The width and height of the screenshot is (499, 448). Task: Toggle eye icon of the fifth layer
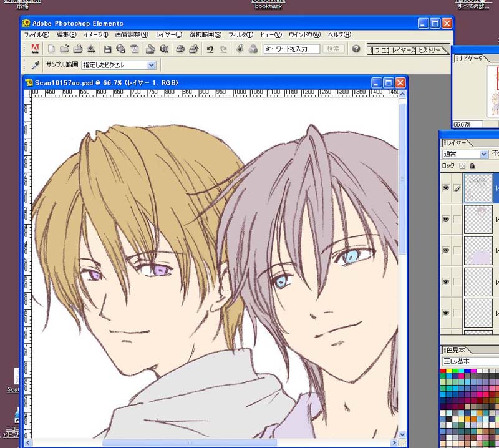pyautogui.click(x=446, y=313)
